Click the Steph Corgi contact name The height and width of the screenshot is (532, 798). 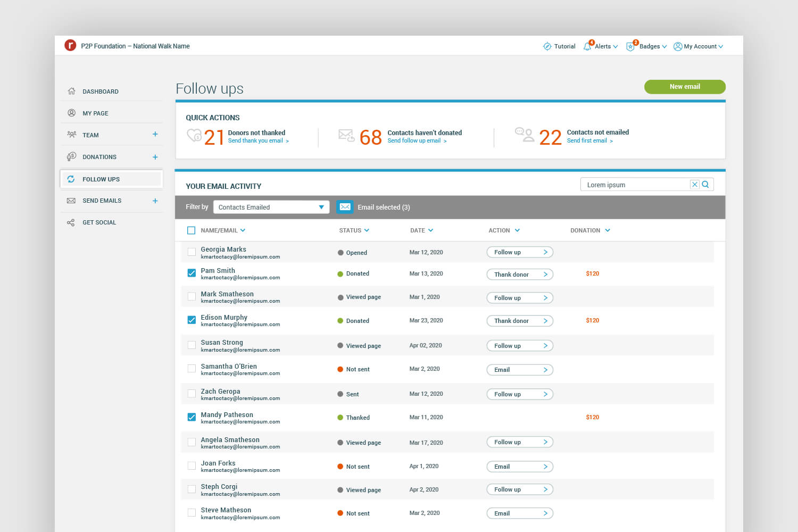(x=219, y=486)
